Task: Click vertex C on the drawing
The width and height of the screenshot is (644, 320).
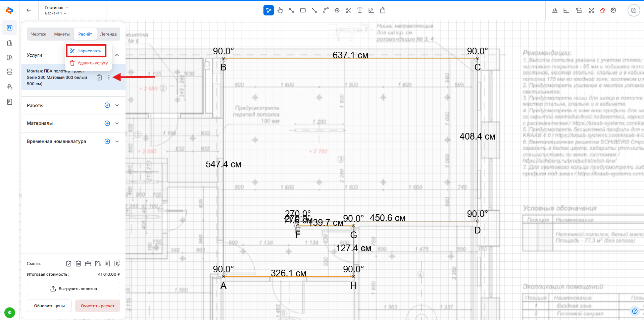Action: point(477,59)
